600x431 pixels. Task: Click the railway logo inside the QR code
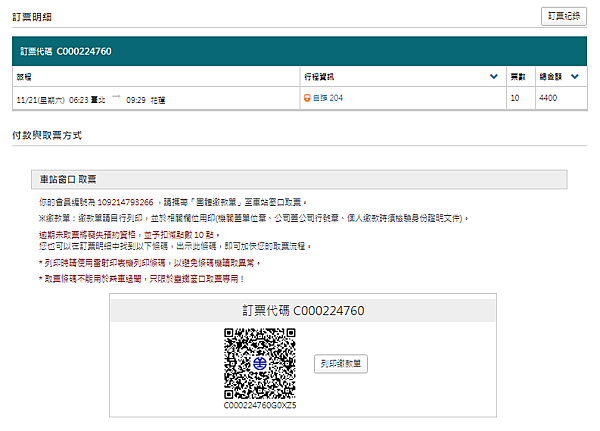pyautogui.click(x=260, y=363)
